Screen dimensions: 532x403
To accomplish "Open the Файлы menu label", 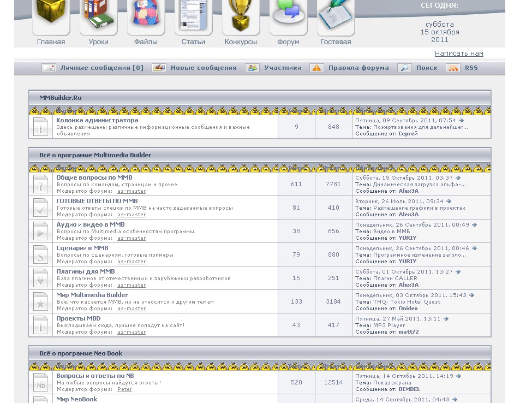I will pos(146,42).
